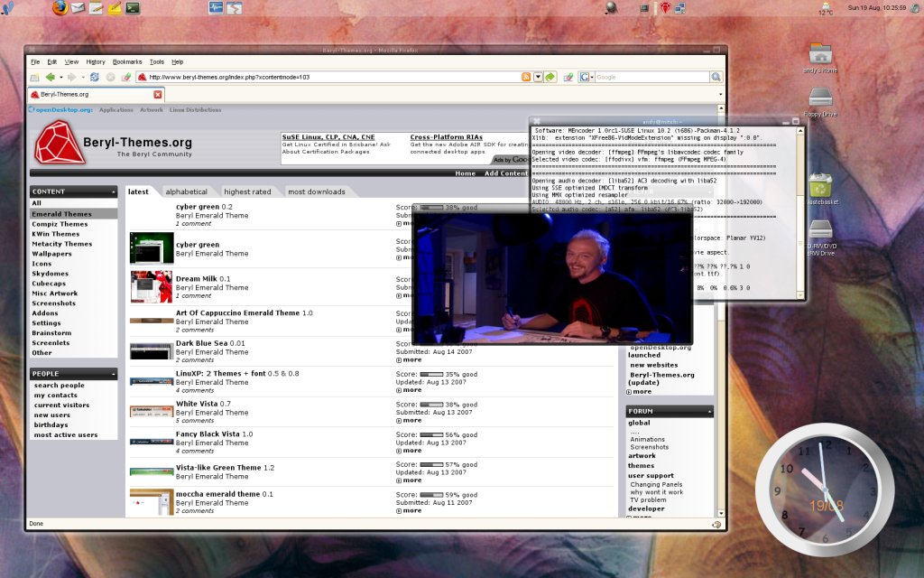Click the search magnifier button in Firefox

(716, 78)
